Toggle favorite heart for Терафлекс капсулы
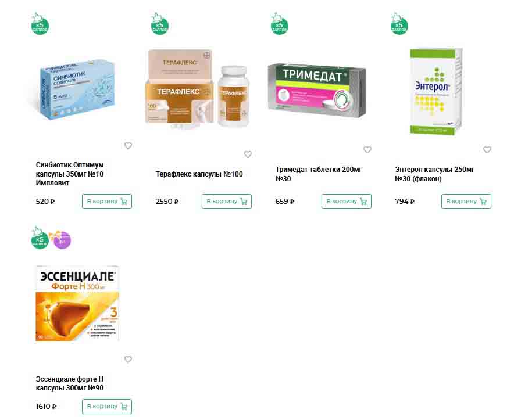This screenshot has width=532, height=417. (x=248, y=154)
